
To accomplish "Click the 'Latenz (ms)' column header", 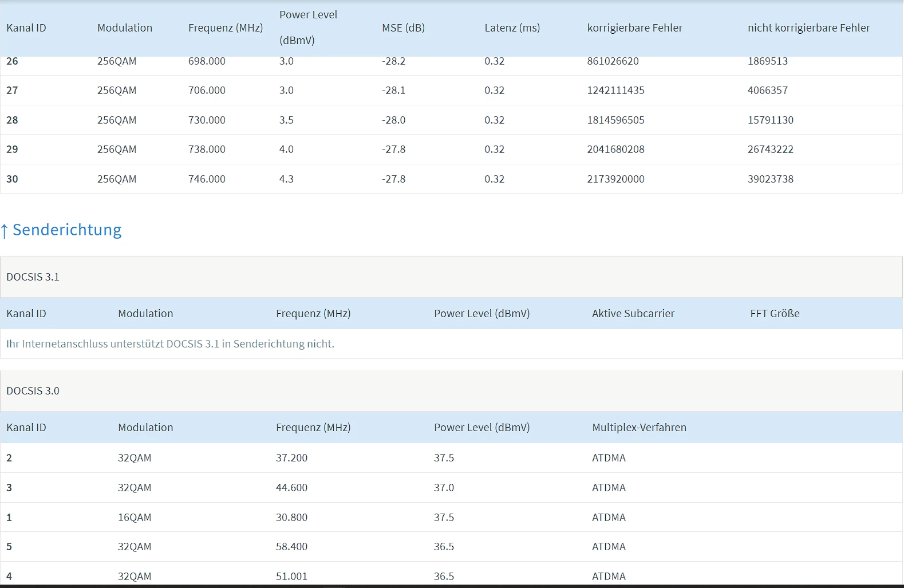I will tap(512, 28).
